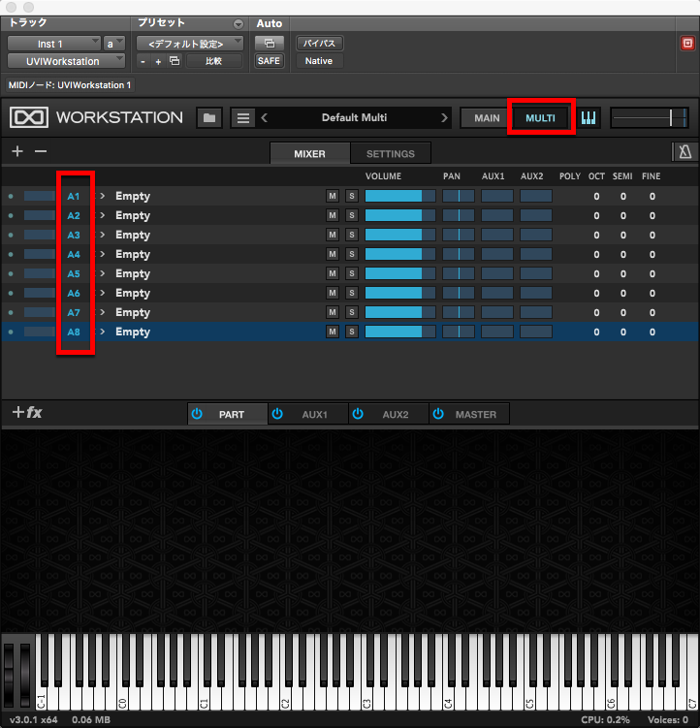Adjust the A1 volume slider
Image resolution: width=700 pixels, height=728 pixels.
coord(400,196)
